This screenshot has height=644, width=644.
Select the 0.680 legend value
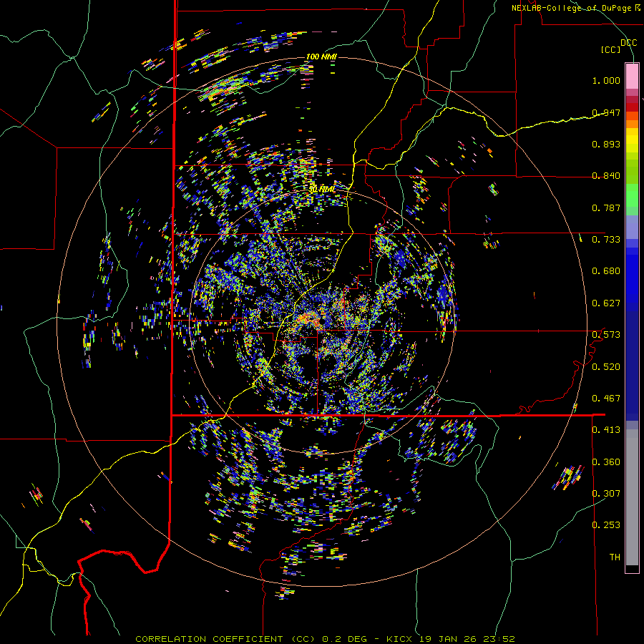606,271
